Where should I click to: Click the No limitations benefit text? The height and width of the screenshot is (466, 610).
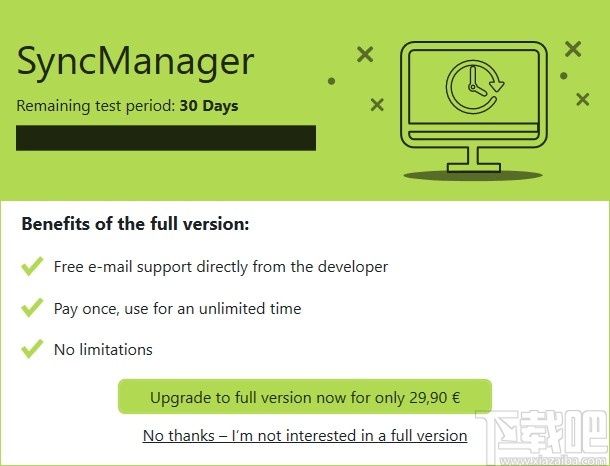[103, 350]
